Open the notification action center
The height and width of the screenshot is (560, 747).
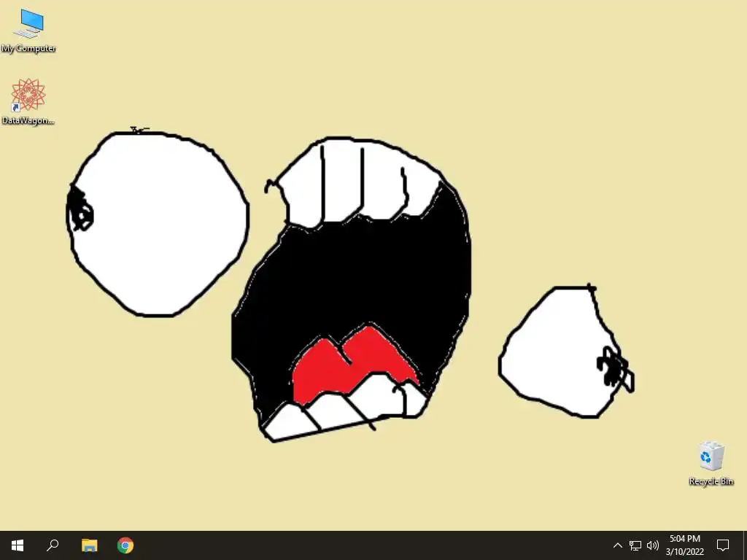723,545
